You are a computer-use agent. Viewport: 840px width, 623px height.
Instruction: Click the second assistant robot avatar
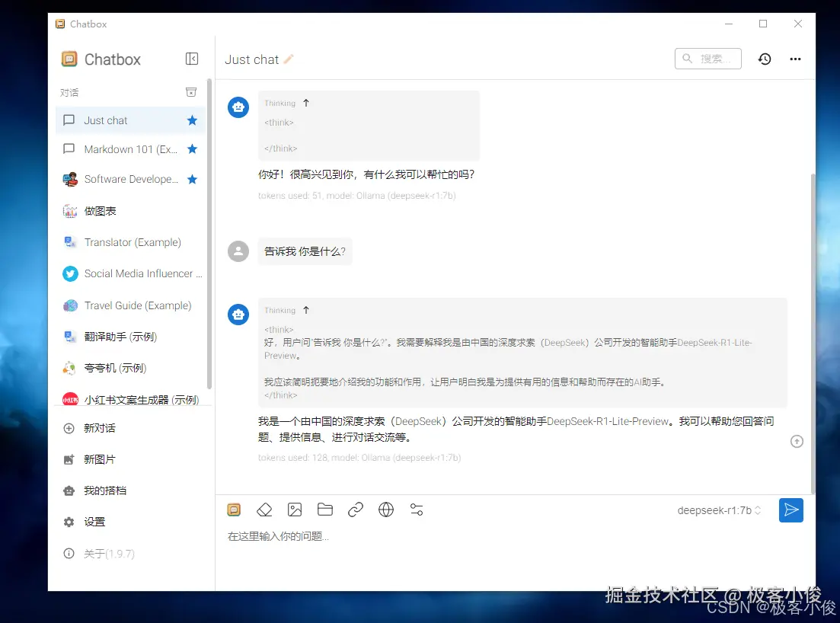click(x=238, y=315)
